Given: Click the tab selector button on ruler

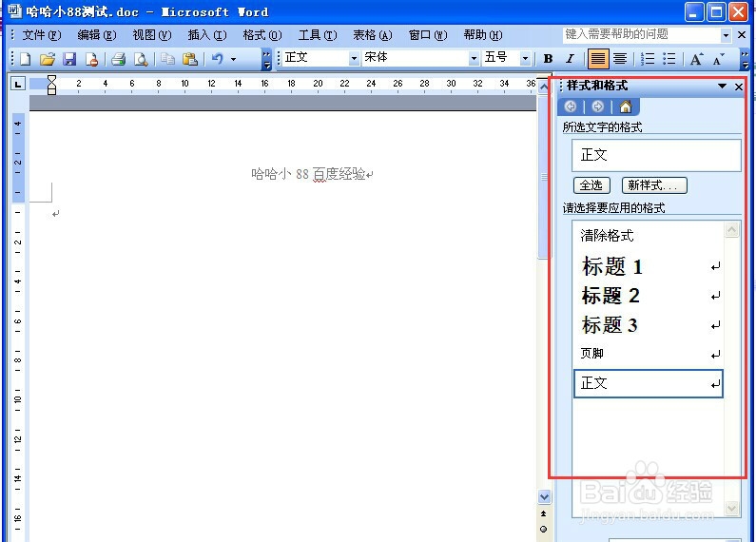Looking at the screenshot, I should click(18, 85).
